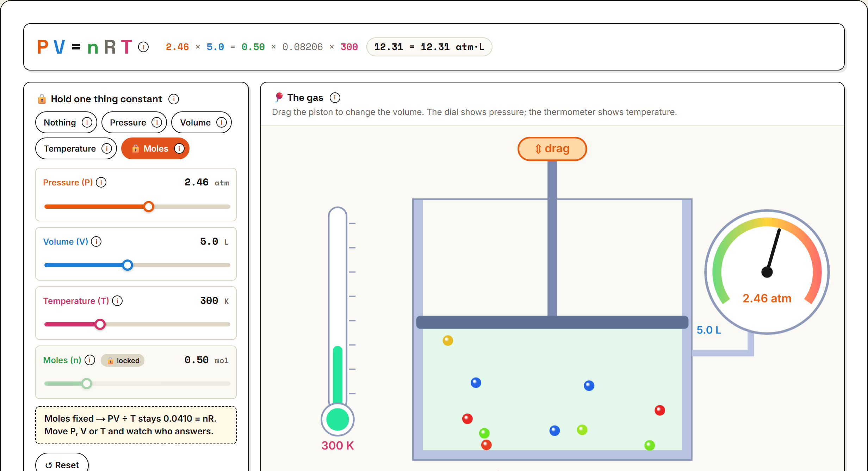
Task: Click the '12.31 = 12.31 atm·L' result pill
Action: click(x=429, y=47)
